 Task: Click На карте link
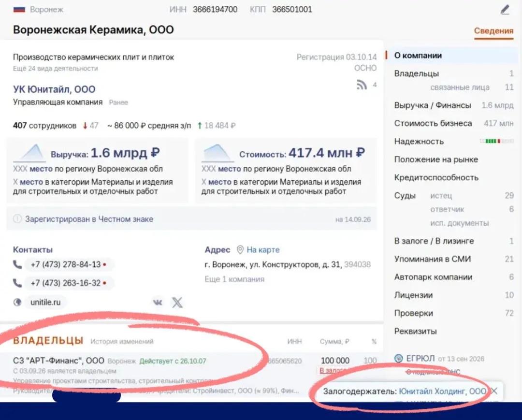(263, 249)
